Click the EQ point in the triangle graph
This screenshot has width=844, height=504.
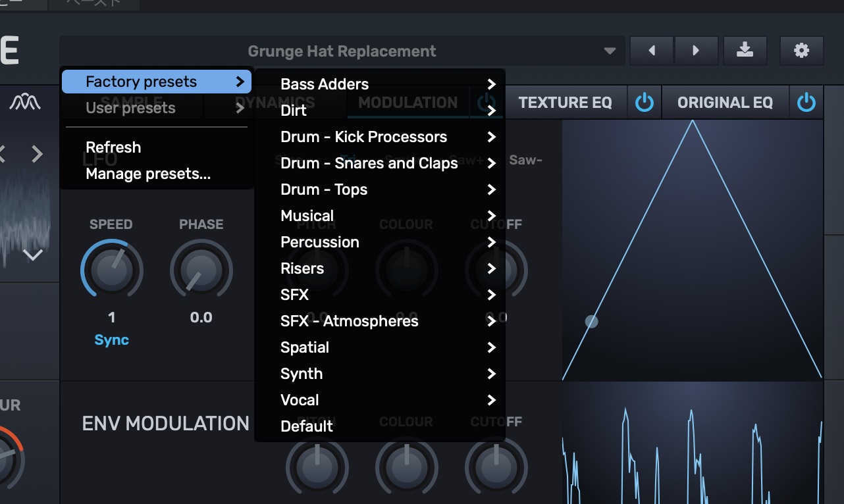[592, 322]
